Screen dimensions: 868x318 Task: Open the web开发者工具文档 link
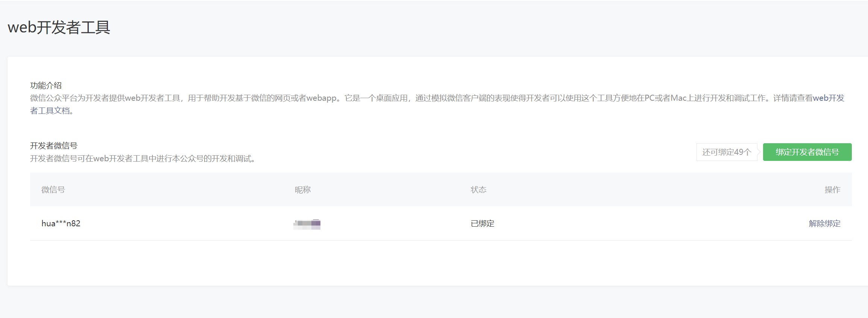pyautogui.click(x=829, y=98)
